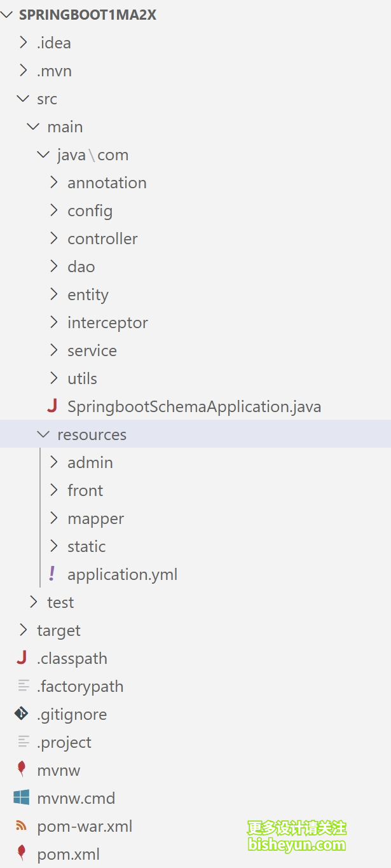Click the RSS-style icon beside pom-war.xml

(22, 826)
